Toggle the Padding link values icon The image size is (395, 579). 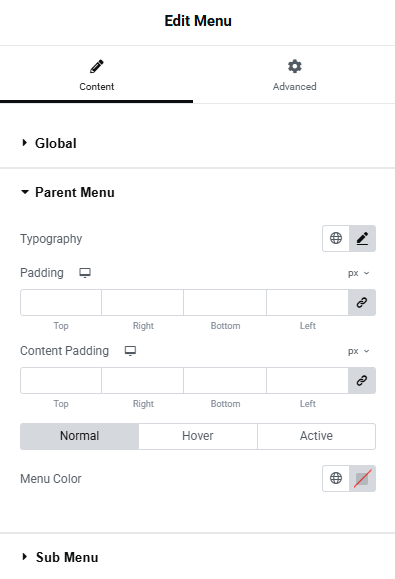pos(362,302)
